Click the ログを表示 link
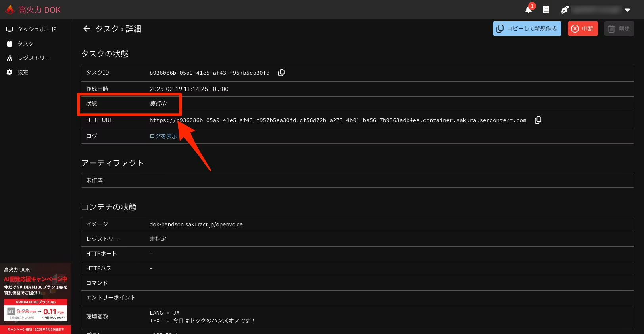The width and height of the screenshot is (644, 334). pyautogui.click(x=163, y=136)
